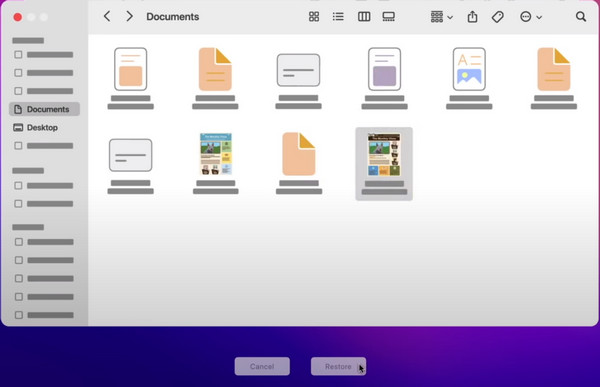
Task: Open the search magnifier icon
Action: click(581, 16)
